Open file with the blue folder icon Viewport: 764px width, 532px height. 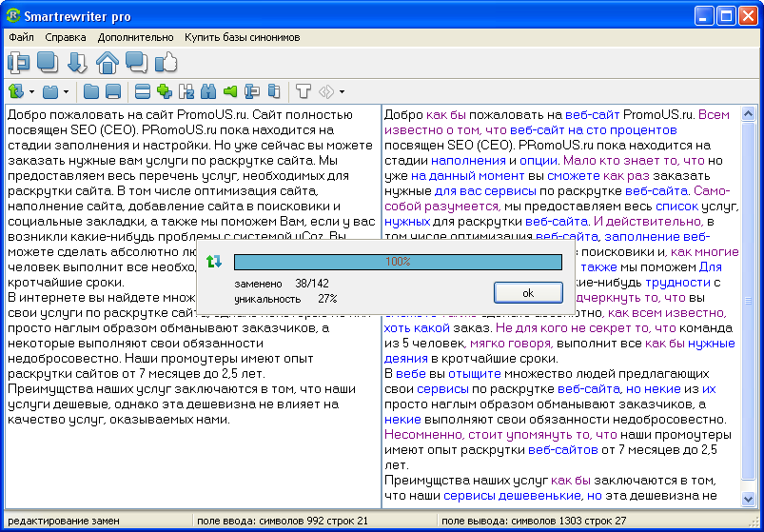[90, 91]
